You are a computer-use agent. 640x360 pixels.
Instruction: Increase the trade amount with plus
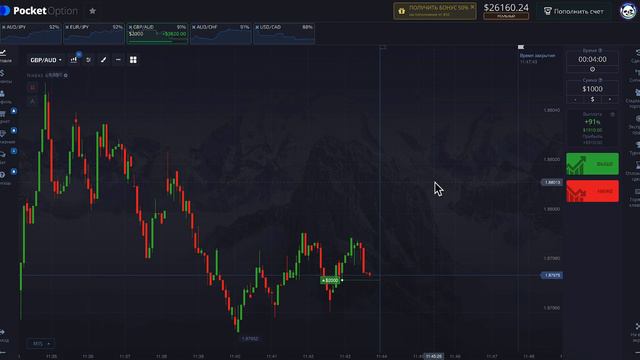tap(610, 100)
